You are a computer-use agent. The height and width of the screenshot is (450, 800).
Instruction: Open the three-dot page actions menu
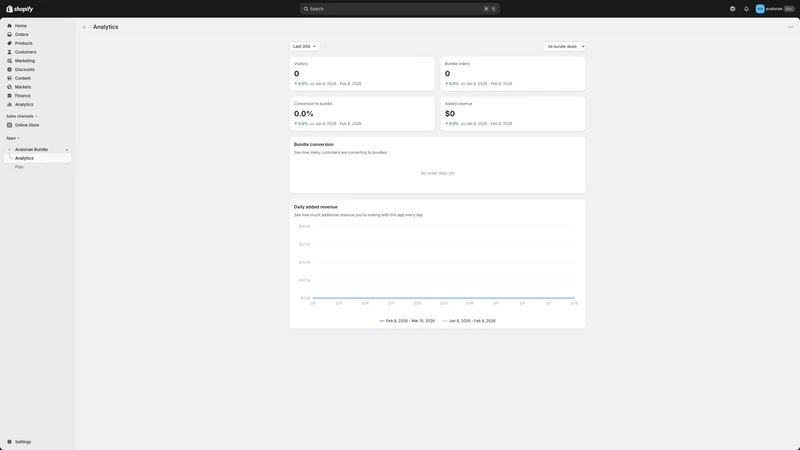click(x=790, y=27)
